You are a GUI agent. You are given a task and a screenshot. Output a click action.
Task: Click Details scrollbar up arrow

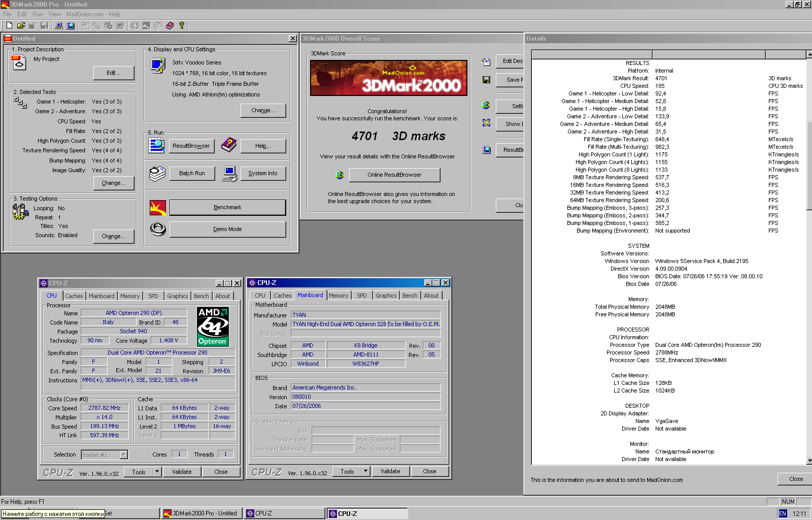(809, 55)
